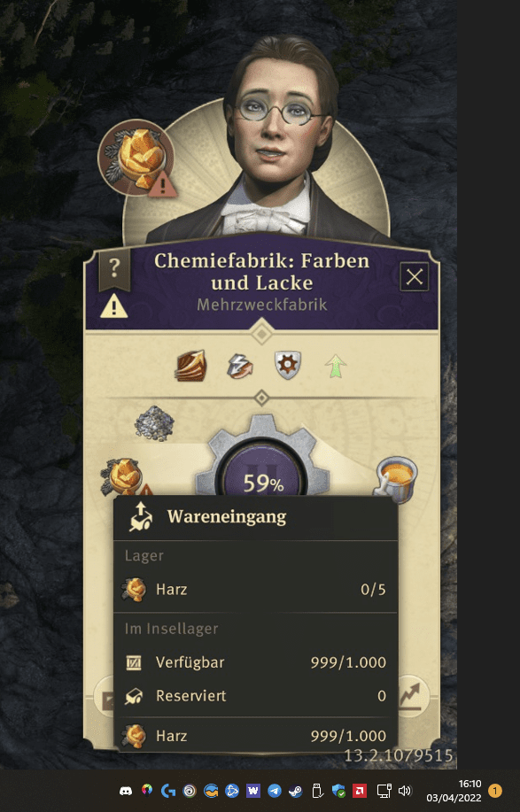Open Steam from the system tray
Viewport: 520px width, 812px height.
click(296, 790)
